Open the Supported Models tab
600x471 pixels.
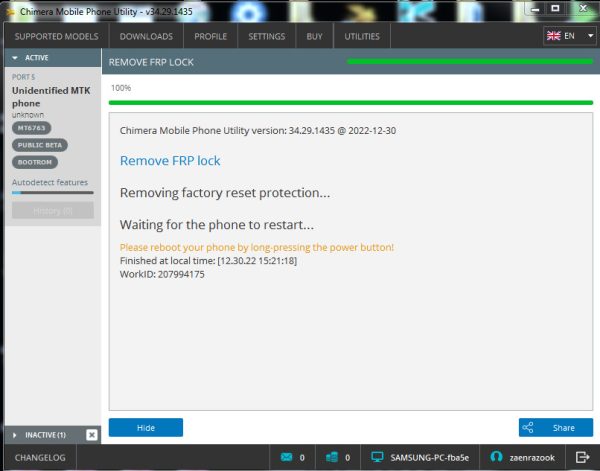coord(56,36)
